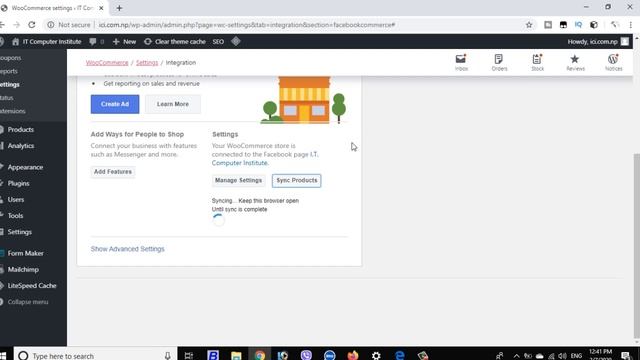Click the ENG language indicator
Screen dimensions: 640x360
click(576, 356)
